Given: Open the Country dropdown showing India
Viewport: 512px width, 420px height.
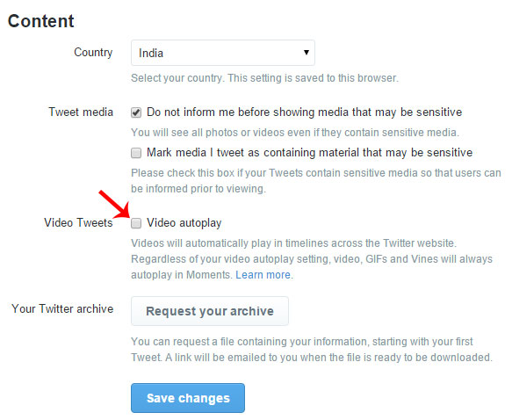Looking at the screenshot, I should click(223, 53).
